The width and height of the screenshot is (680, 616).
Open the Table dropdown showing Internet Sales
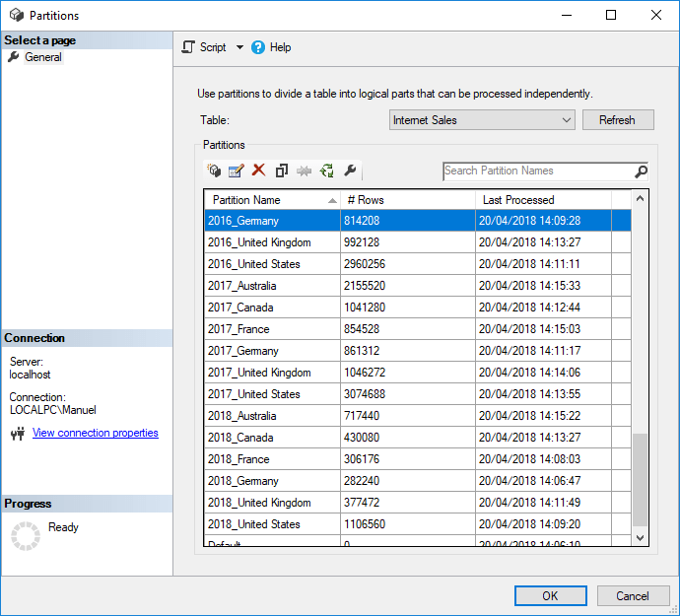click(482, 120)
